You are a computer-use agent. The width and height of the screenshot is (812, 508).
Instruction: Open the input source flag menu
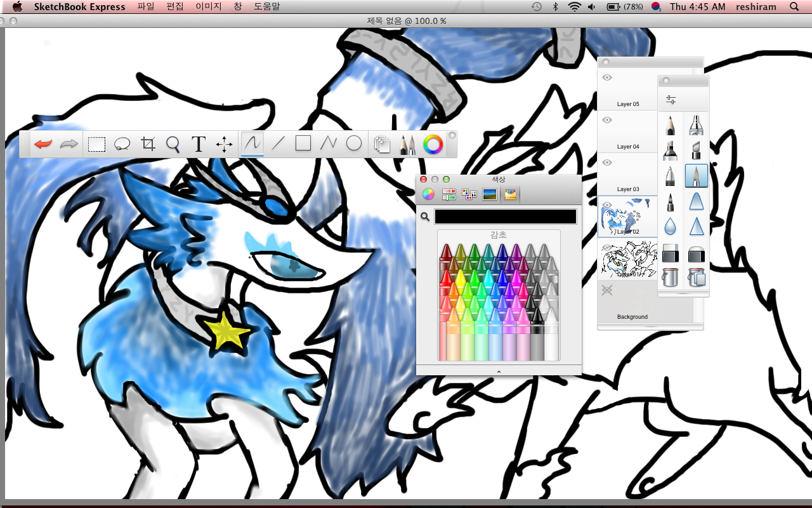[657, 6]
